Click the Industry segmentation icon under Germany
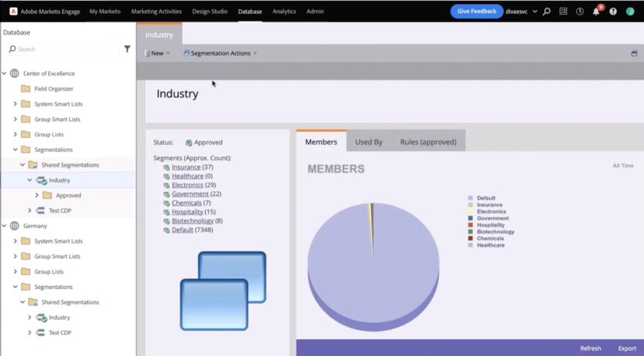This screenshot has height=356, width=644. pyautogui.click(x=41, y=317)
